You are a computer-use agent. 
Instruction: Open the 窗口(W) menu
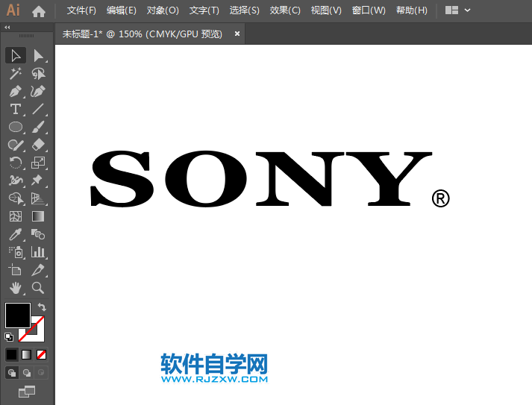369,10
